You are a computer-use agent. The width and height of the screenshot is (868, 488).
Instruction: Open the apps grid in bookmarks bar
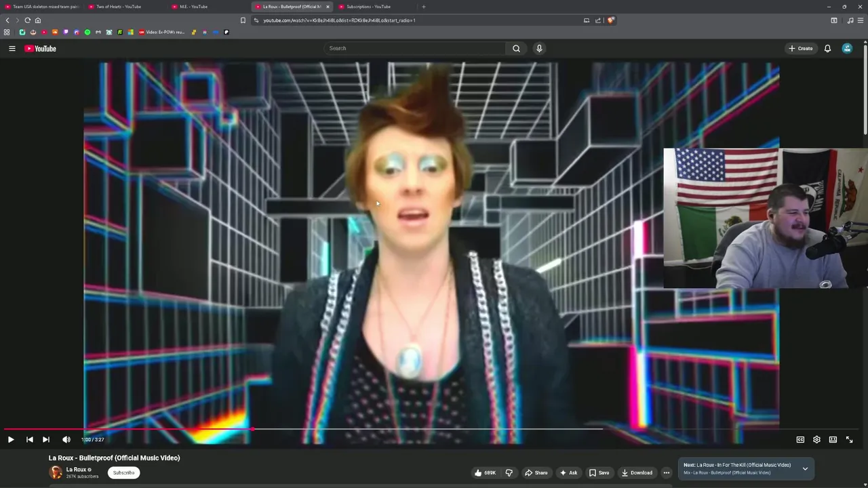[7, 32]
